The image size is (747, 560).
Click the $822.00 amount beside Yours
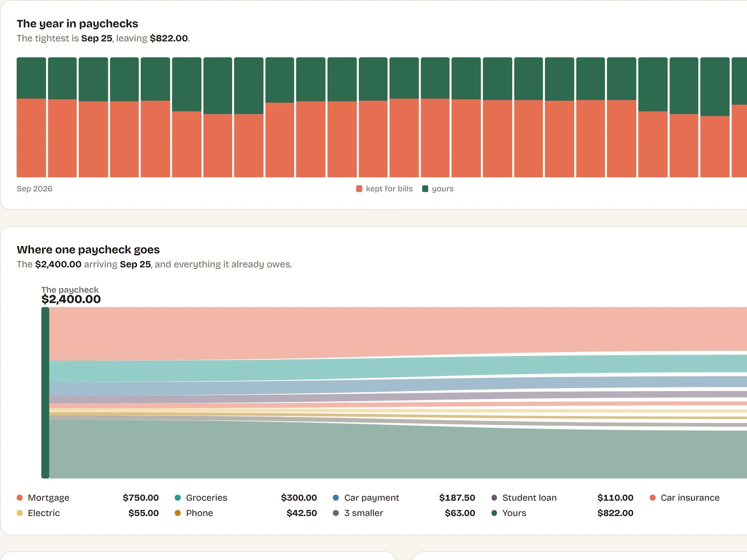[615, 513]
